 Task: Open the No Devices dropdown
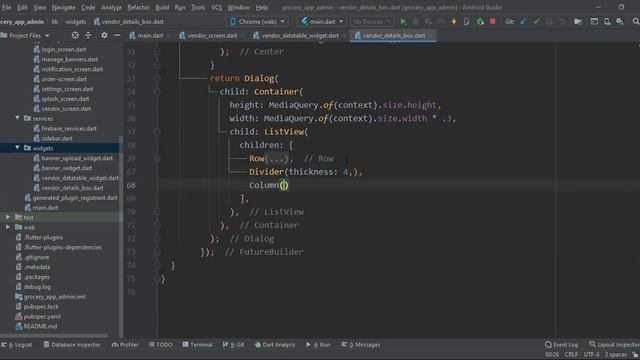click(371, 22)
